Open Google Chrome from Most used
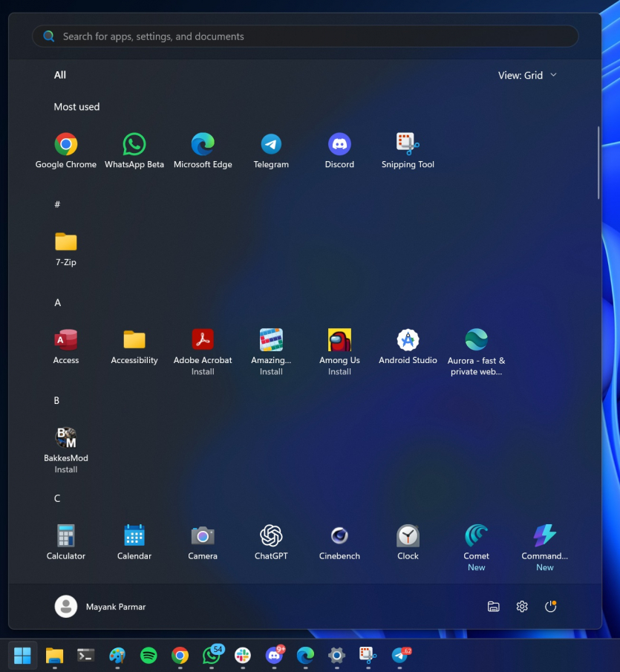This screenshot has height=672, width=620. [65, 145]
